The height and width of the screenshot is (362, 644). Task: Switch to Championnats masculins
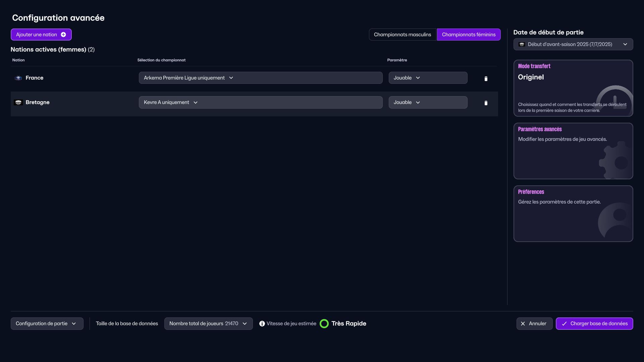tap(402, 35)
